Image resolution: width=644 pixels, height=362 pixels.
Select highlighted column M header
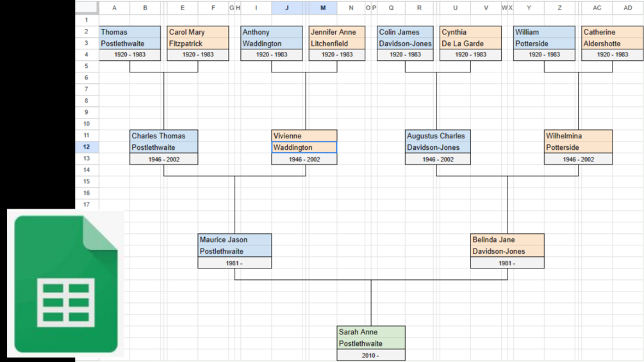coord(323,8)
